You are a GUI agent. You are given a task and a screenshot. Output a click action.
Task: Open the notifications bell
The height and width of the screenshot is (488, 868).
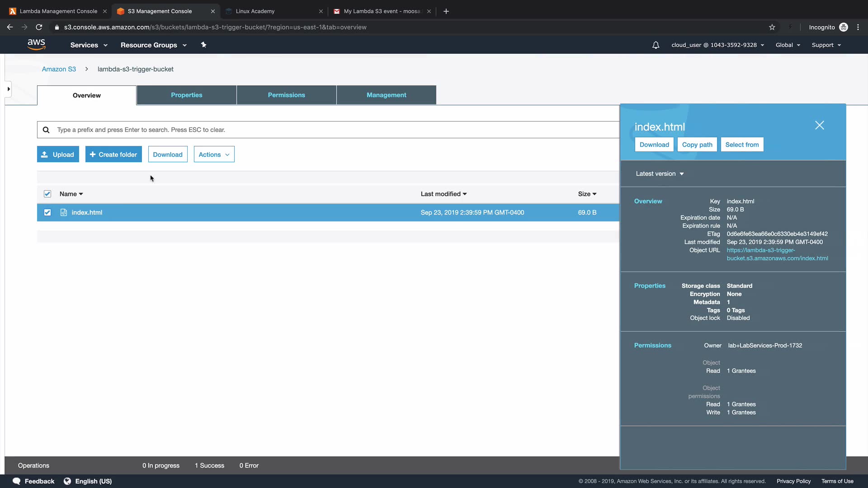point(656,45)
